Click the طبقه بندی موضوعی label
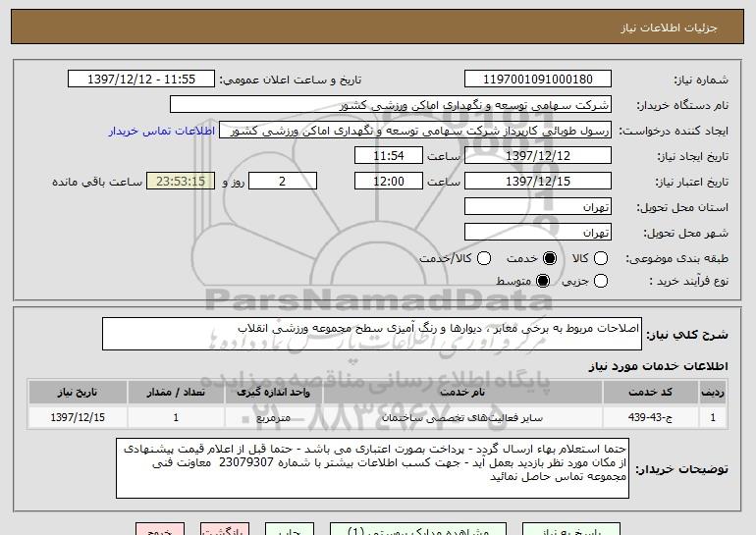756x535 pixels. pos(676,259)
